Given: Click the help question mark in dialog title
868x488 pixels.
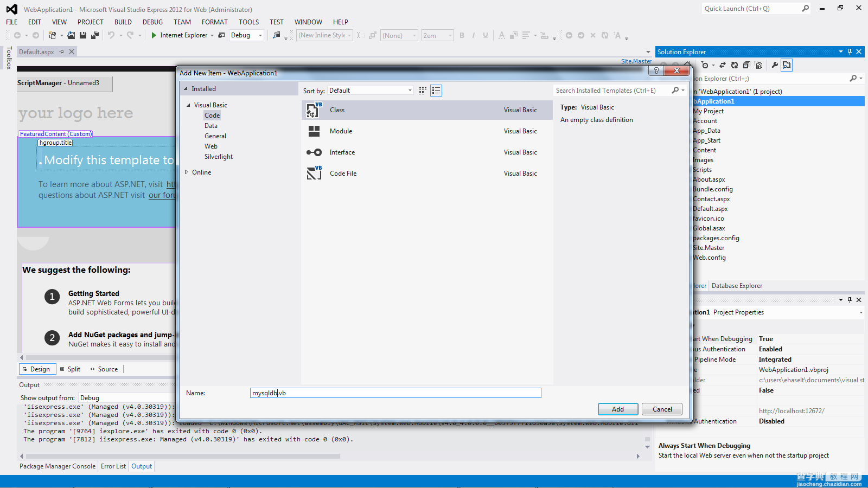Looking at the screenshot, I should click(x=656, y=70).
